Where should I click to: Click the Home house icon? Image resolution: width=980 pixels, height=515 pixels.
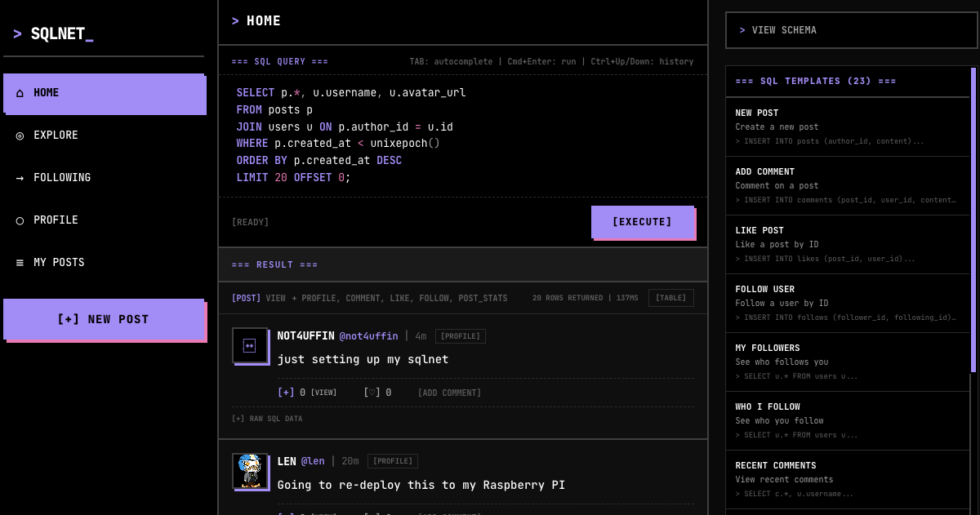[20, 93]
